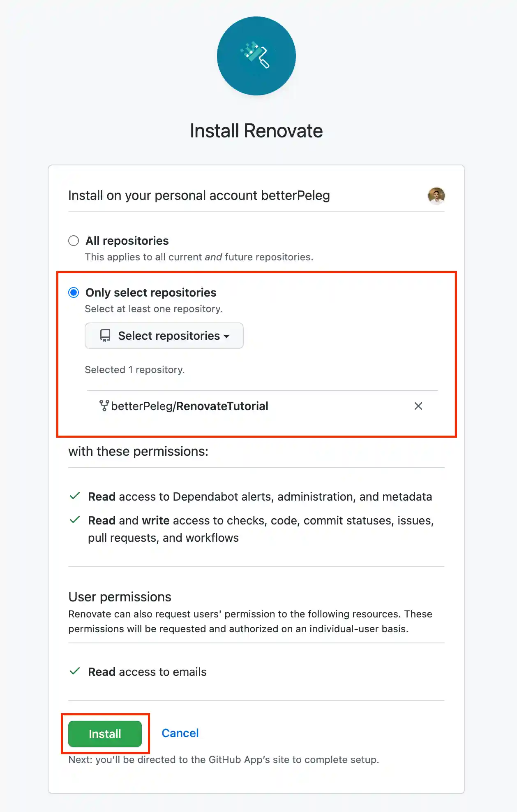Click the repository book icon inside Select repositories

[x=105, y=336]
